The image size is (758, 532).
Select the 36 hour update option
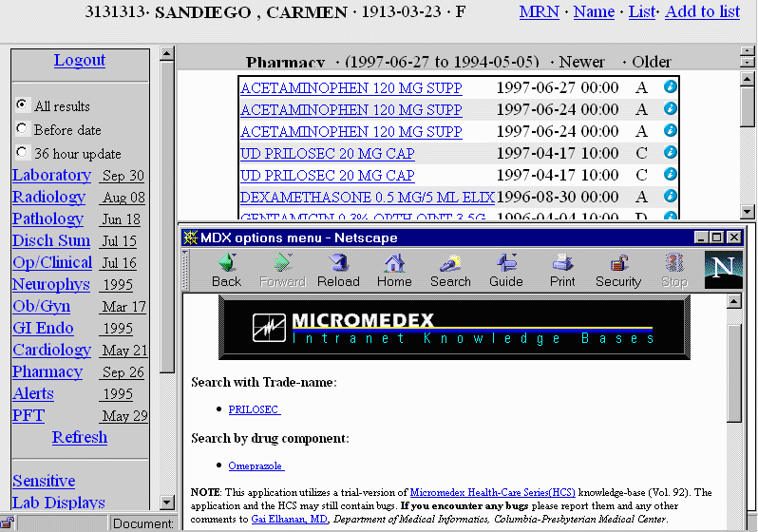click(x=22, y=153)
